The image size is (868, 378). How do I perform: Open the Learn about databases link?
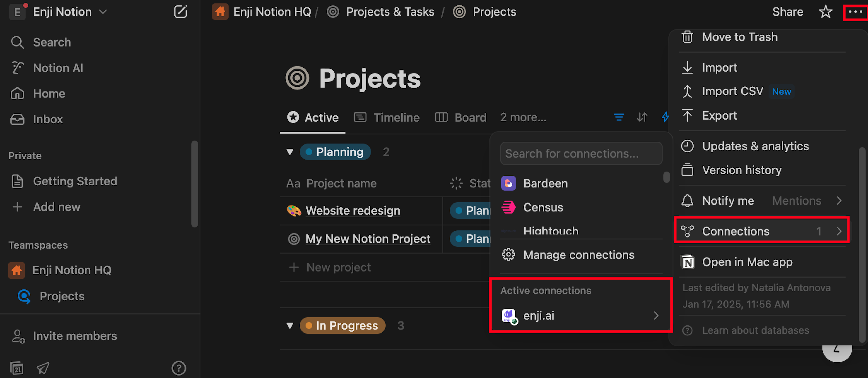click(755, 330)
